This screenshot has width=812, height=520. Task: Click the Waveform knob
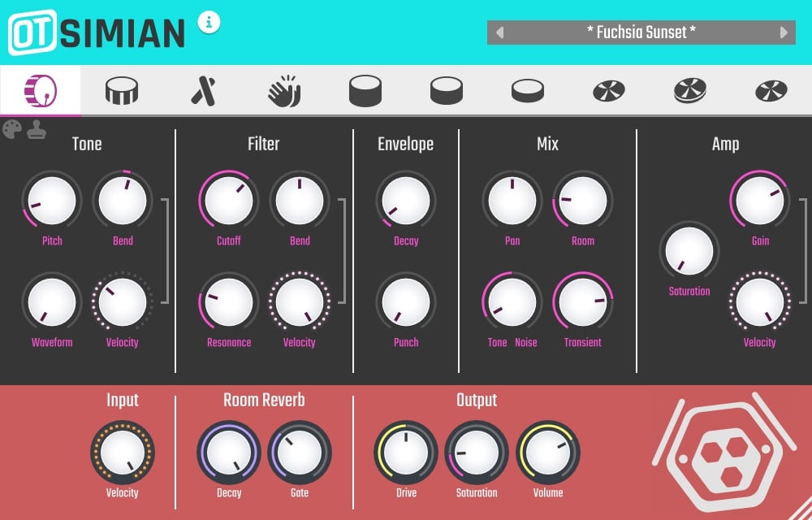pyautogui.click(x=52, y=302)
